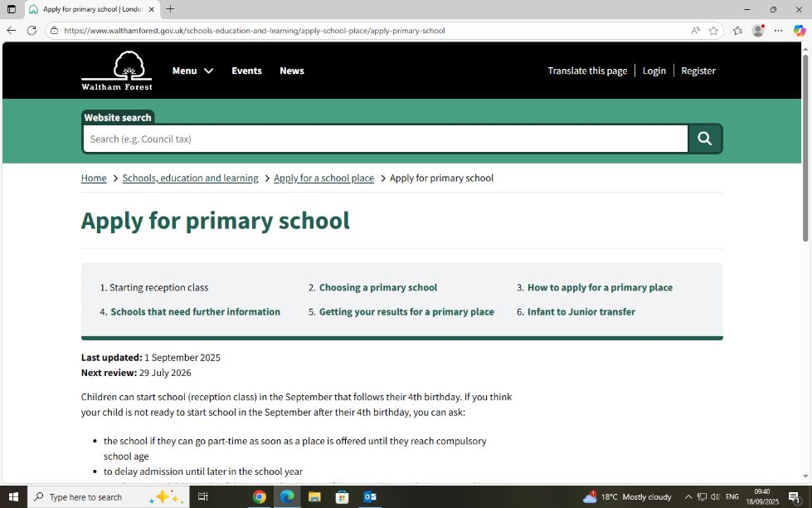Expand the Menu dropdown in header
812x508 pixels.
[x=192, y=71]
